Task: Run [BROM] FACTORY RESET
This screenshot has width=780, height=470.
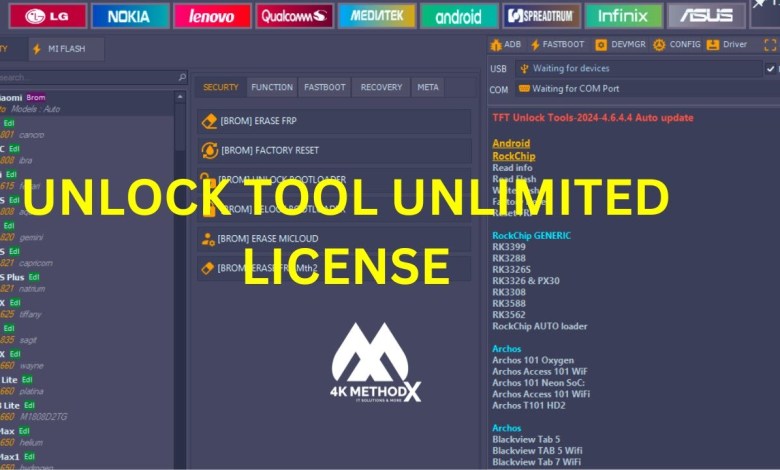Action: tap(334, 150)
